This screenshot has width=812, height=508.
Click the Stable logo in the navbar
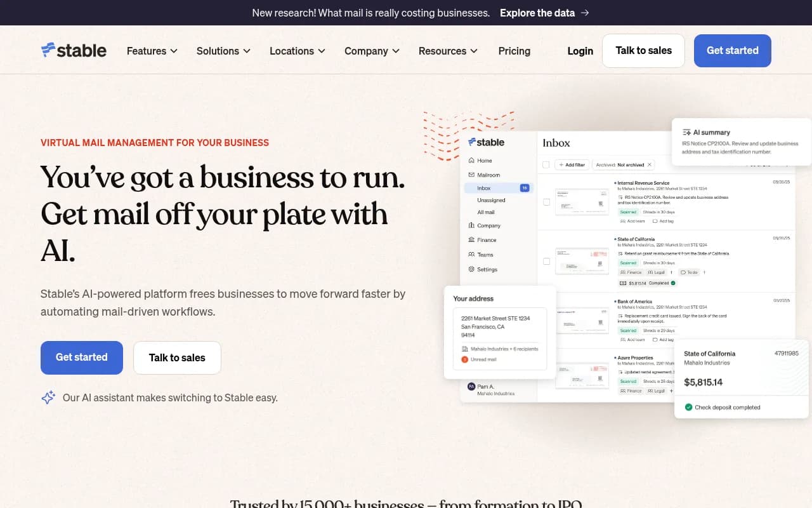[74, 50]
